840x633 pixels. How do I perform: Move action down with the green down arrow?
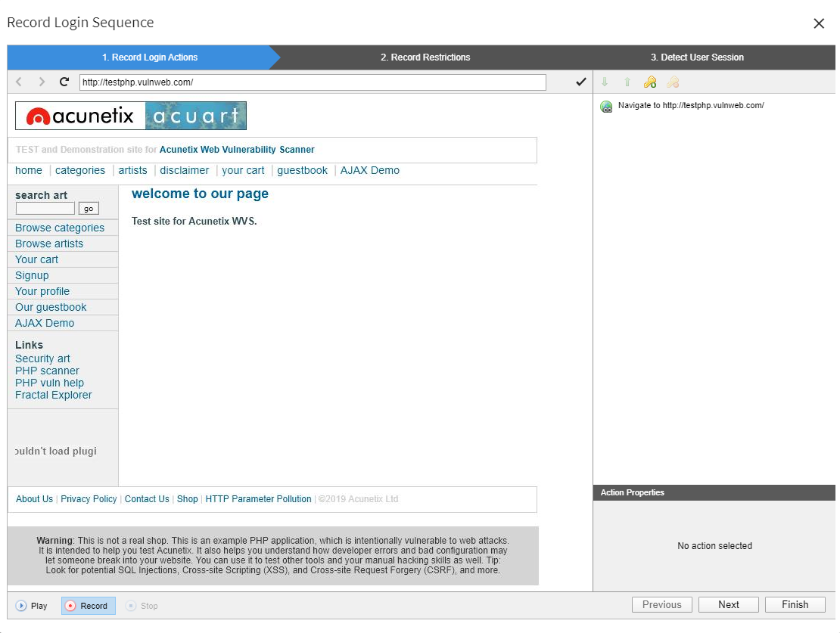(x=605, y=82)
